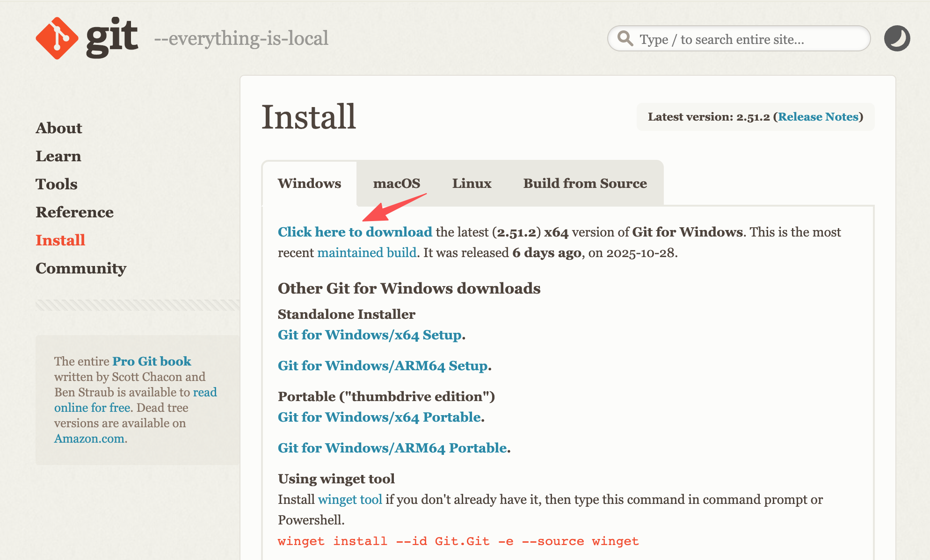Click here to download Git for Windows

click(x=355, y=232)
